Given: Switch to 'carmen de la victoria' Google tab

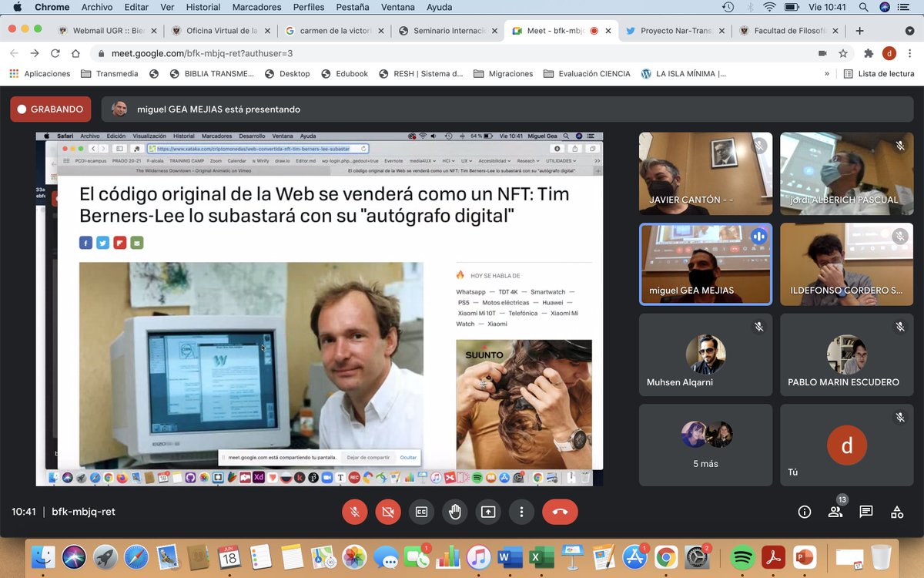Looking at the screenshot, I should coord(334,31).
